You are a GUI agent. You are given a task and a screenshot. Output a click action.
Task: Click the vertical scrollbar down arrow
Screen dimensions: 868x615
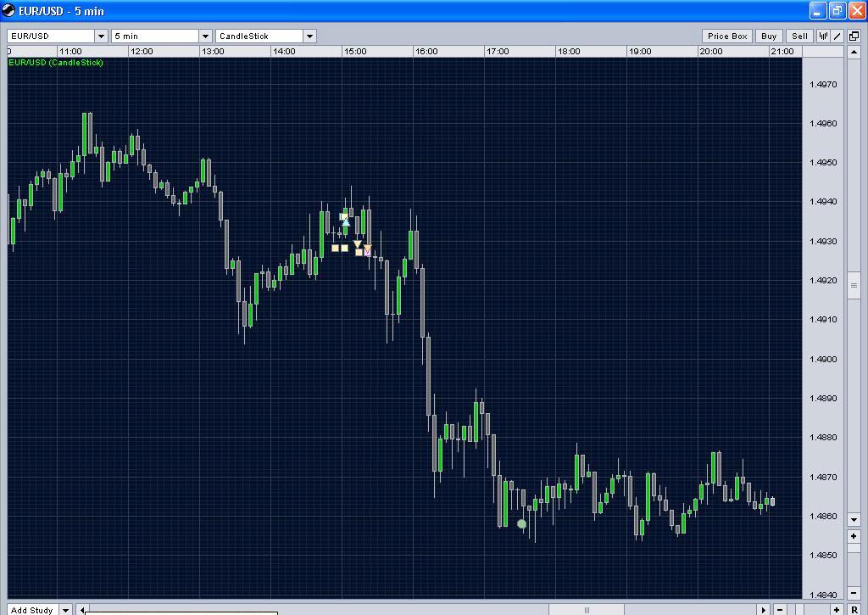[854, 520]
